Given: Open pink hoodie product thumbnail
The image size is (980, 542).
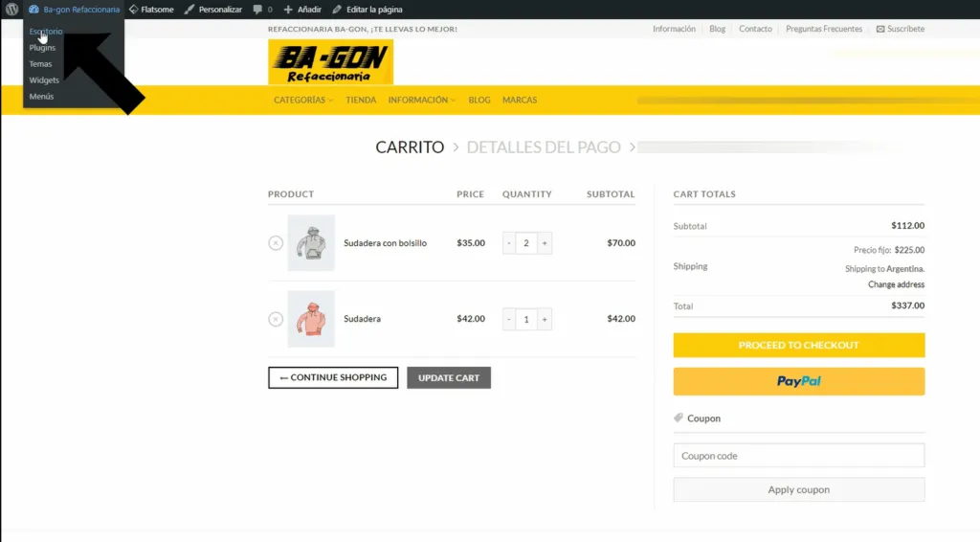Looking at the screenshot, I should click(311, 319).
